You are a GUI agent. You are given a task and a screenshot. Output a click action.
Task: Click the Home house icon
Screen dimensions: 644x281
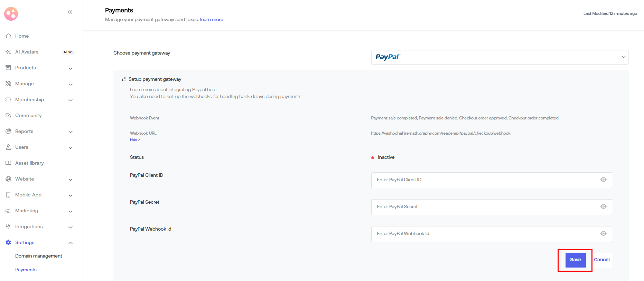(x=8, y=36)
